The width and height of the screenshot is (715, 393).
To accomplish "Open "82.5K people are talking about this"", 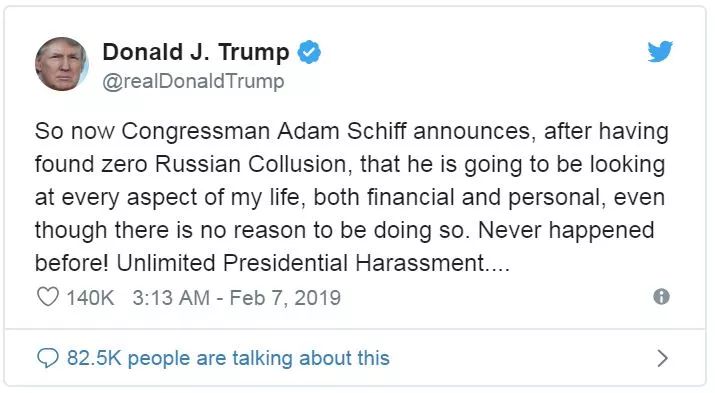I will 228,358.
